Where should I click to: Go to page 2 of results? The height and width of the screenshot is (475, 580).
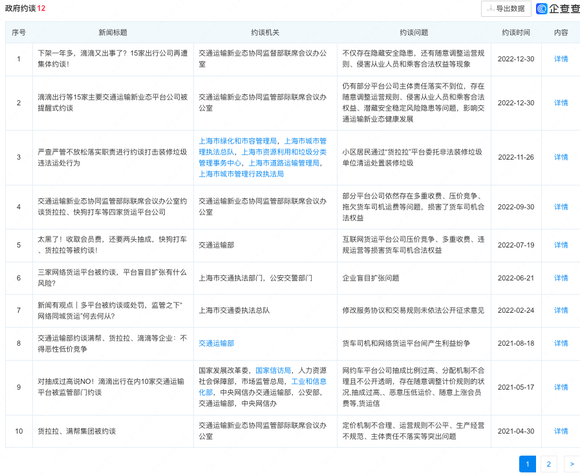[x=549, y=464]
